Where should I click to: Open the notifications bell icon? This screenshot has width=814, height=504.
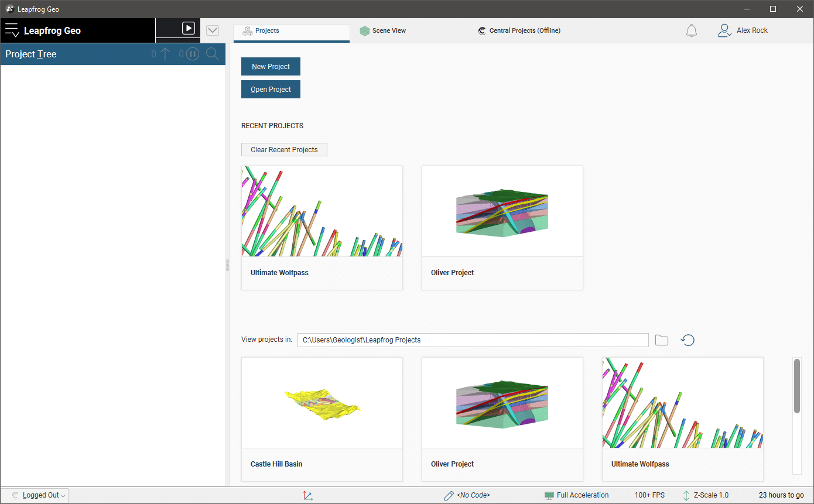(x=692, y=30)
